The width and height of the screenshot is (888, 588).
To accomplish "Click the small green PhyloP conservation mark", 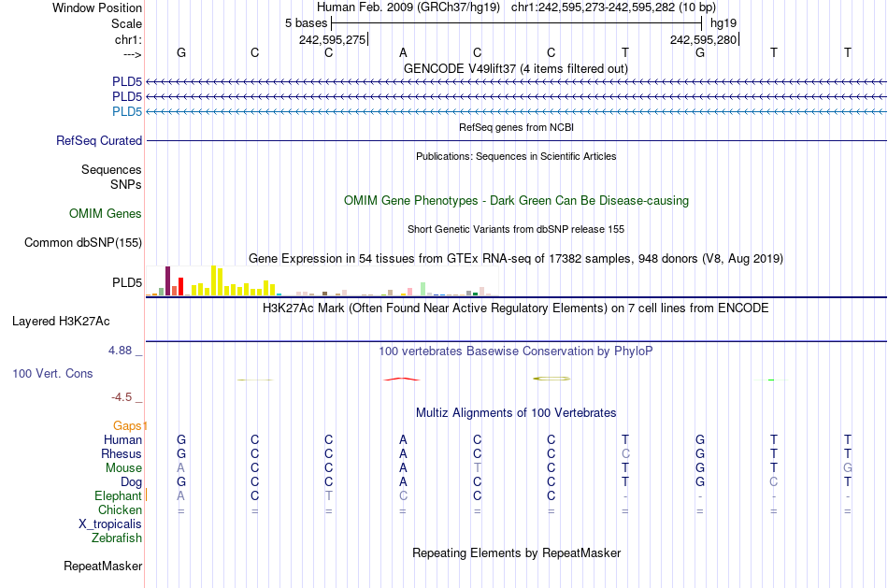I will pyautogui.click(x=771, y=380).
